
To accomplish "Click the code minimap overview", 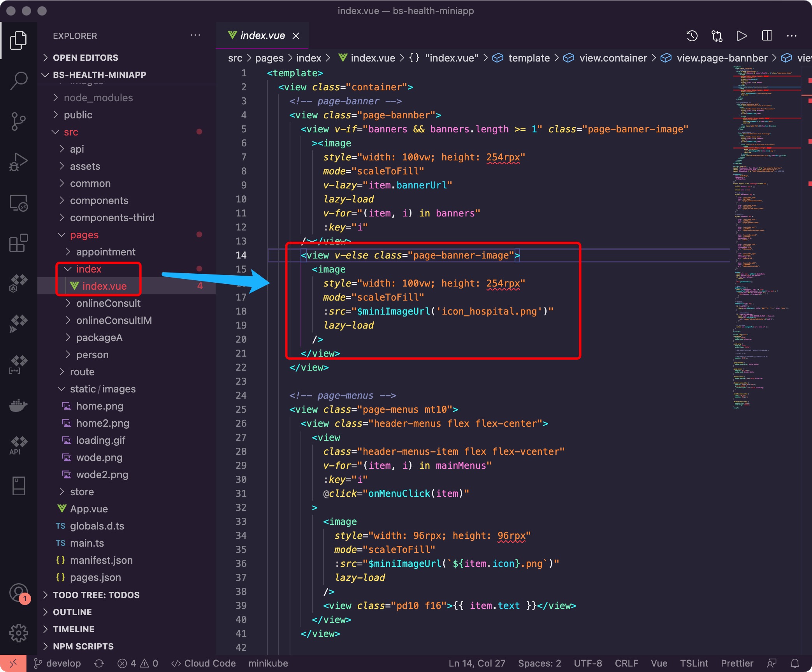I will click(766, 237).
